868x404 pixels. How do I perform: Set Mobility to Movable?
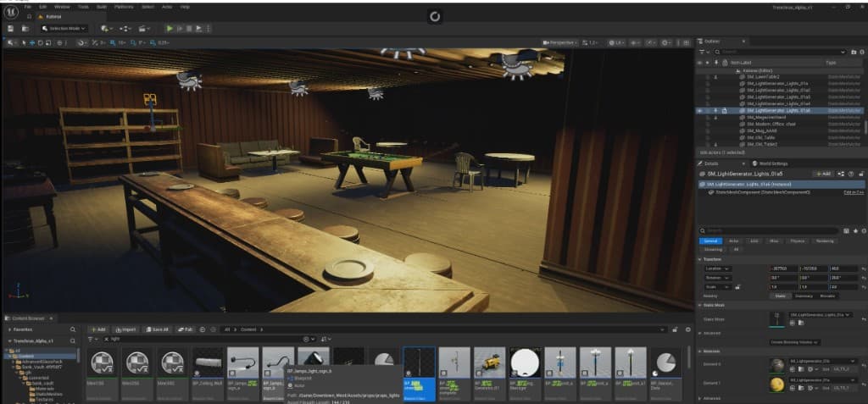827,296
